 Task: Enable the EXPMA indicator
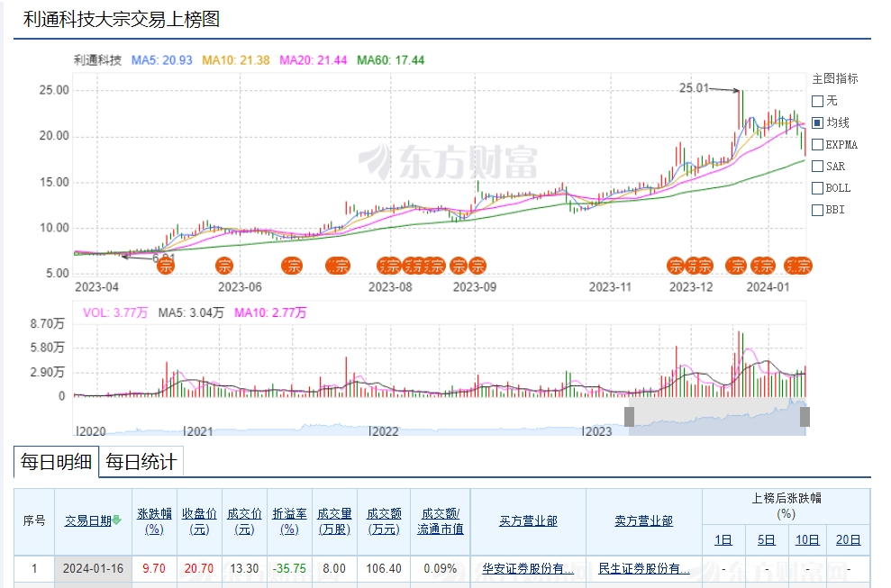(x=818, y=144)
